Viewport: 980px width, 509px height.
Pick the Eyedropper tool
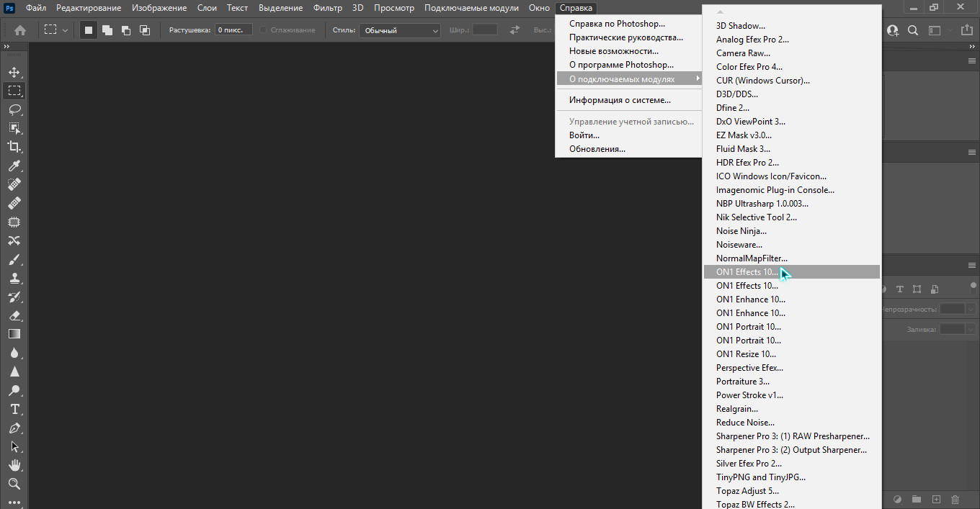[14, 166]
